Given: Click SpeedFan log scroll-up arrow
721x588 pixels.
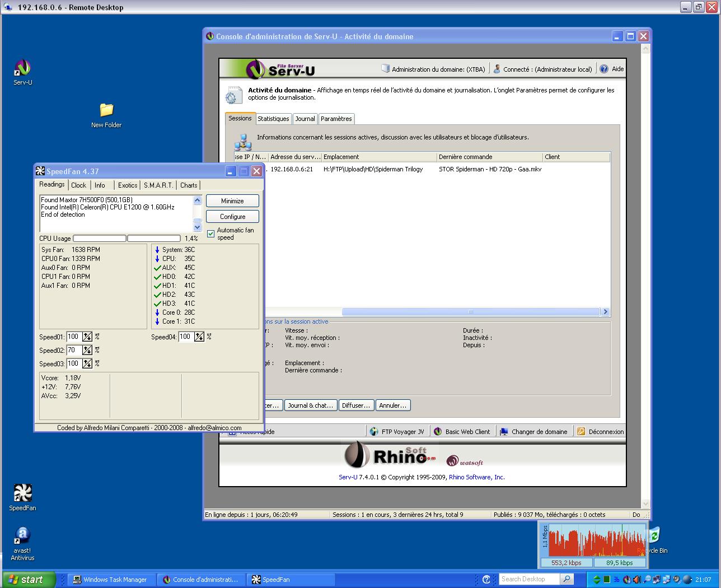Looking at the screenshot, I should 197,200.
